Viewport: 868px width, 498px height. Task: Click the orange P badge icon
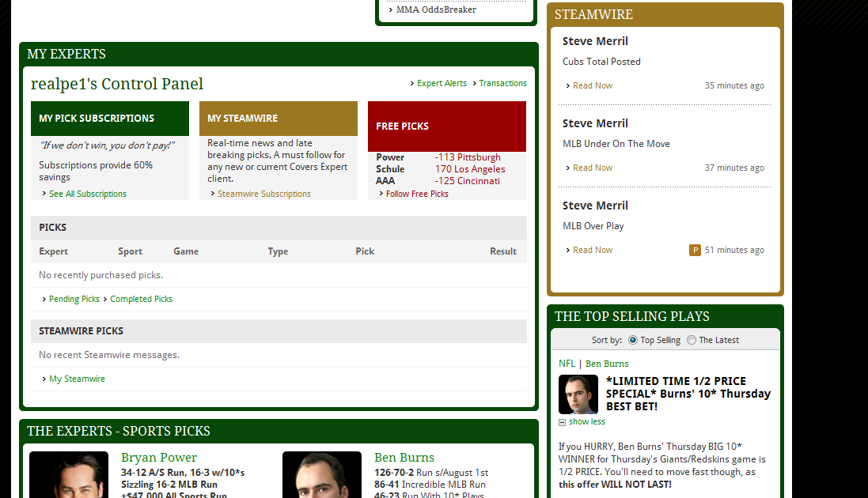[x=695, y=250]
